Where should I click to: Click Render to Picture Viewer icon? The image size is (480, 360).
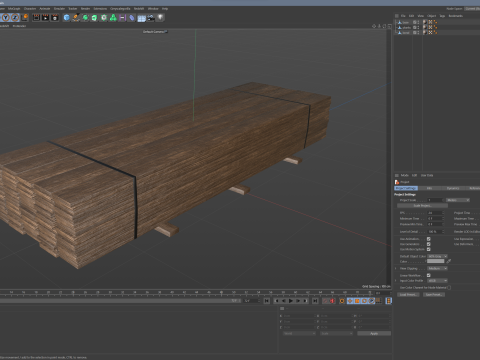(x=45, y=17)
